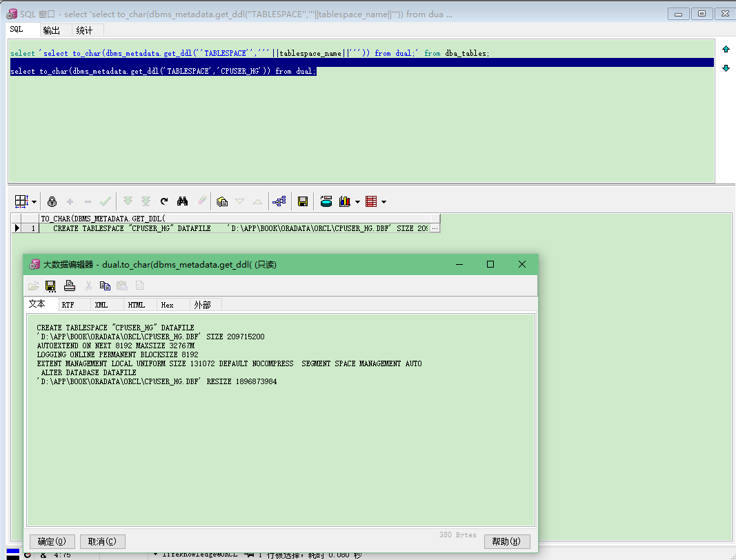
Task: Click the previous record up triangle
Action: [258, 201]
